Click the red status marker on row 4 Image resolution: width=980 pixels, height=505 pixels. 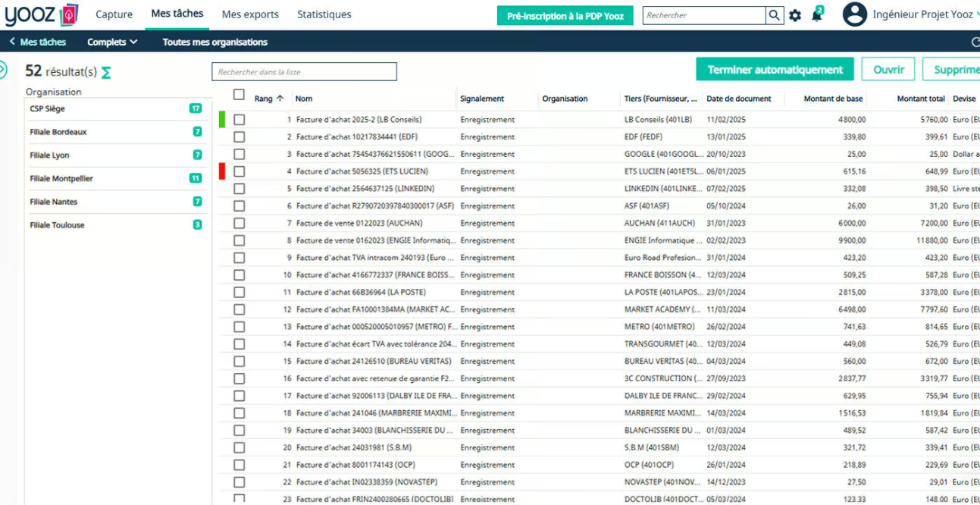pos(222,171)
